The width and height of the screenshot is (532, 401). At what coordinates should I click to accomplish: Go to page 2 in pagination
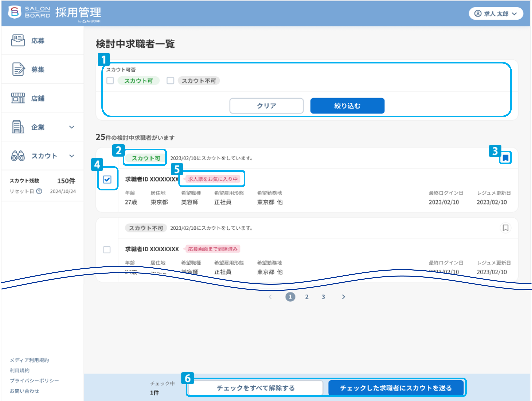point(307,297)
